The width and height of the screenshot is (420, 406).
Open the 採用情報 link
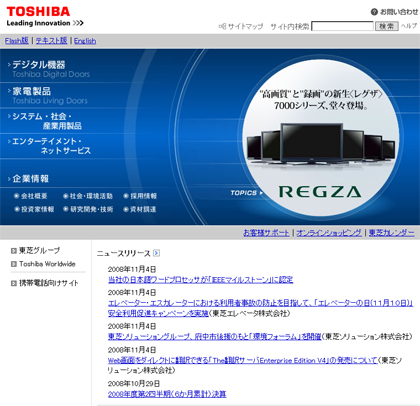coord(143,196)
